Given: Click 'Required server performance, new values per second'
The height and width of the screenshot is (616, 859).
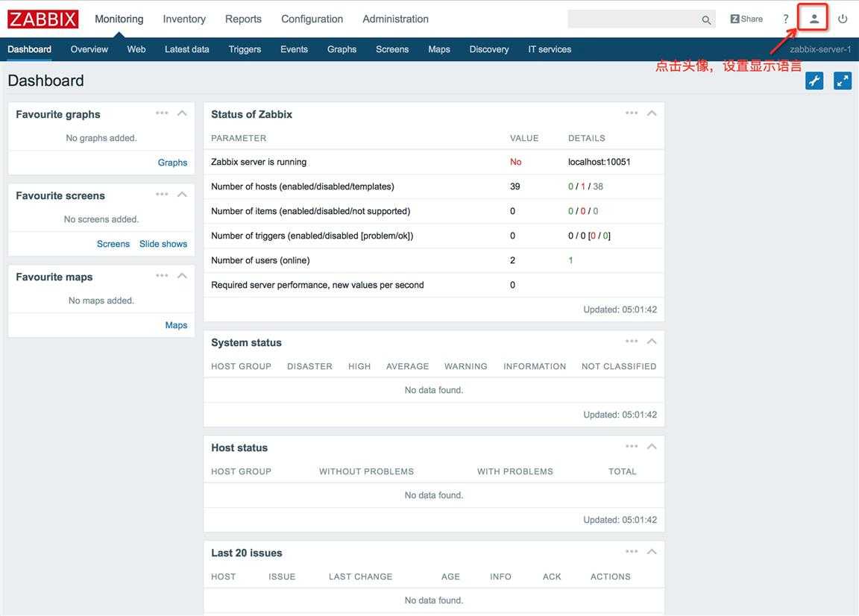Looking at the screenshot, I should click(317, 285).
